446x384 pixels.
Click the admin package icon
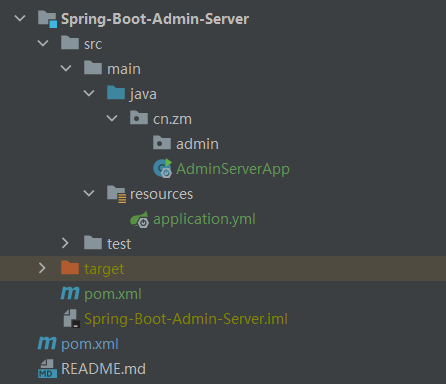pos(162,143)
